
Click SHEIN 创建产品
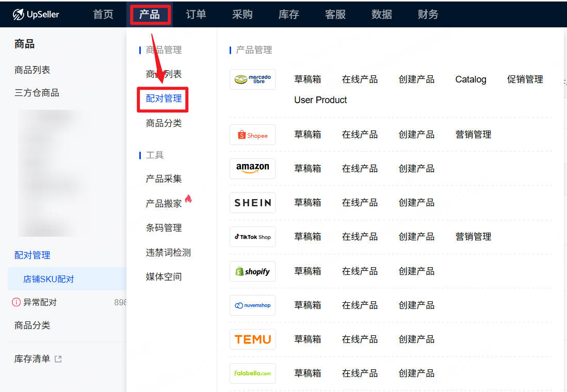[416, 203]
